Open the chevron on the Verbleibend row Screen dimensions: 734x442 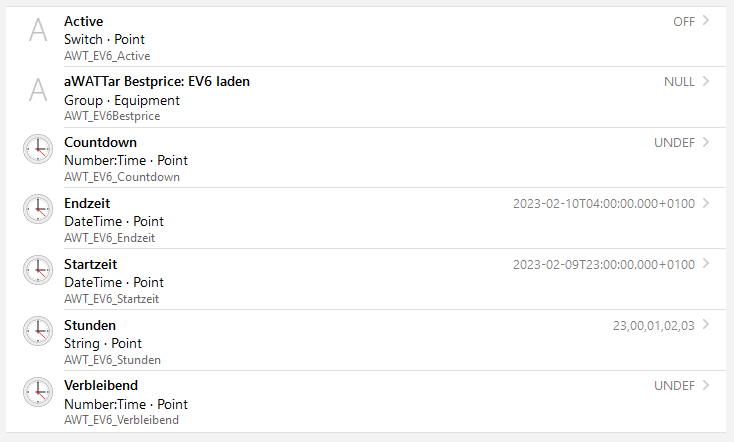[706, 385]
